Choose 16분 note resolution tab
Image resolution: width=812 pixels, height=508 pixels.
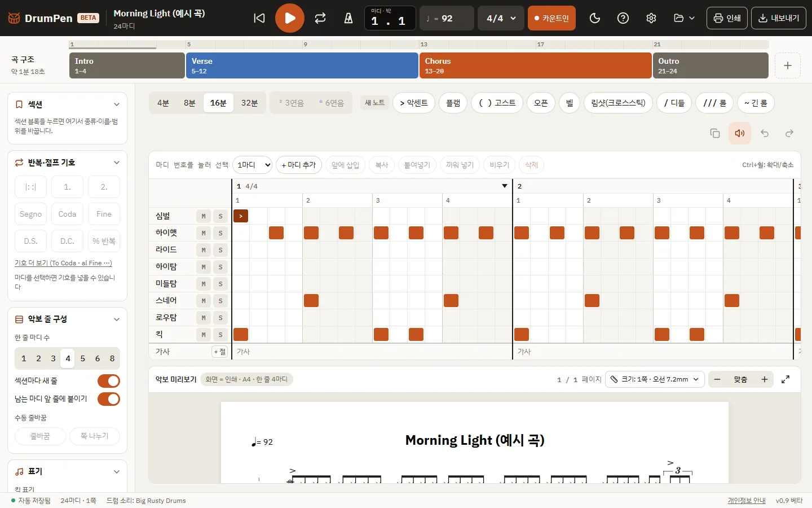[x=218, y=103]
